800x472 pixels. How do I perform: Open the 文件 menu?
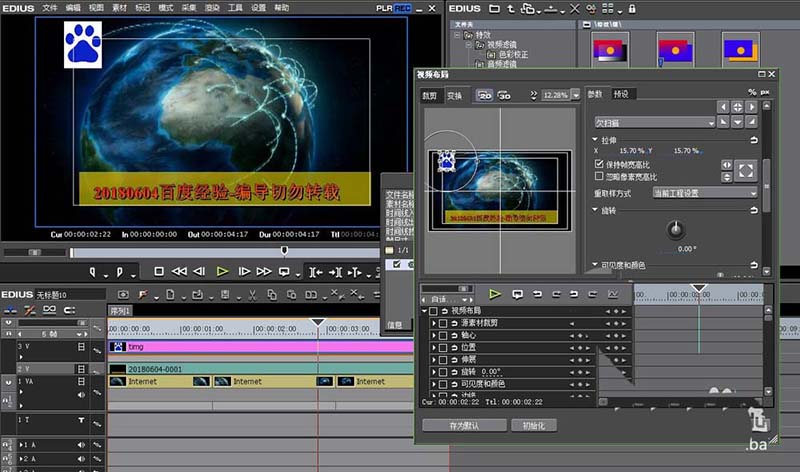point(49,8)
